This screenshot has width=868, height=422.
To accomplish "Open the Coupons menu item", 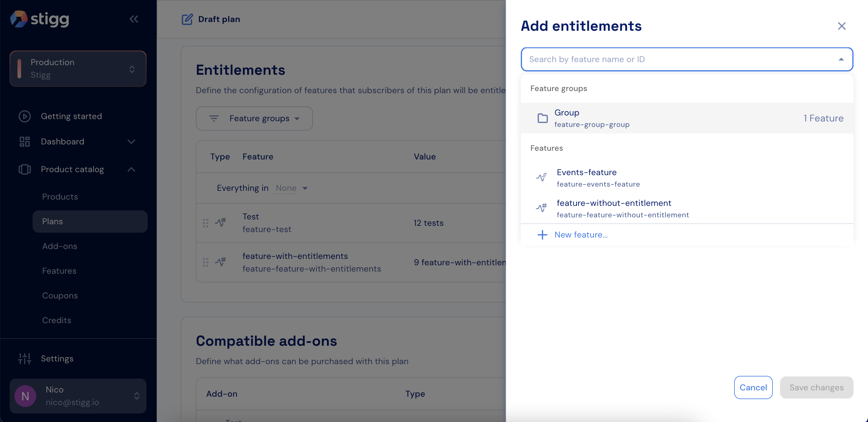I will pyautogui.click(x=60, y=295).
